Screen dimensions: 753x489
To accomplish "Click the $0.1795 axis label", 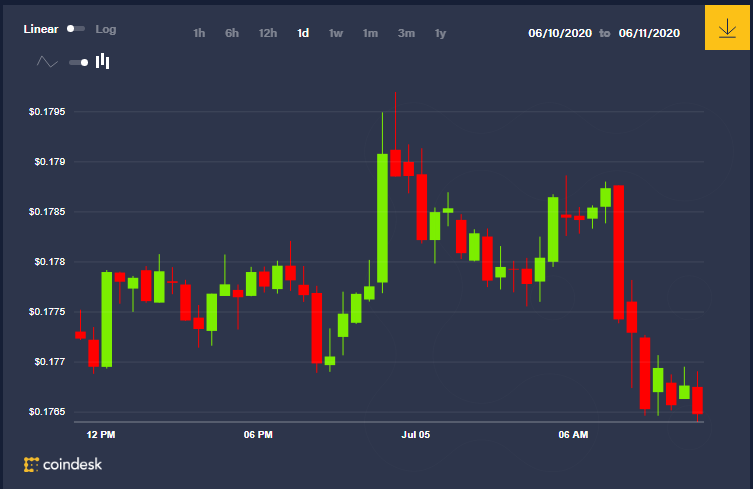I will coord(47,112).
